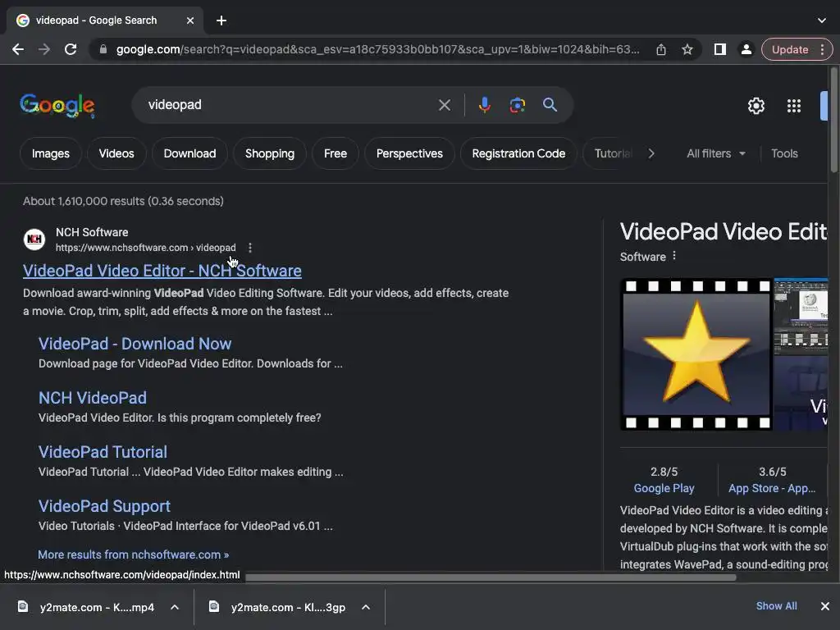The width and height of the screenshot is (840, 630).
Task: Reload the current page
Action: pyautogui.click(x=71, y=49)
